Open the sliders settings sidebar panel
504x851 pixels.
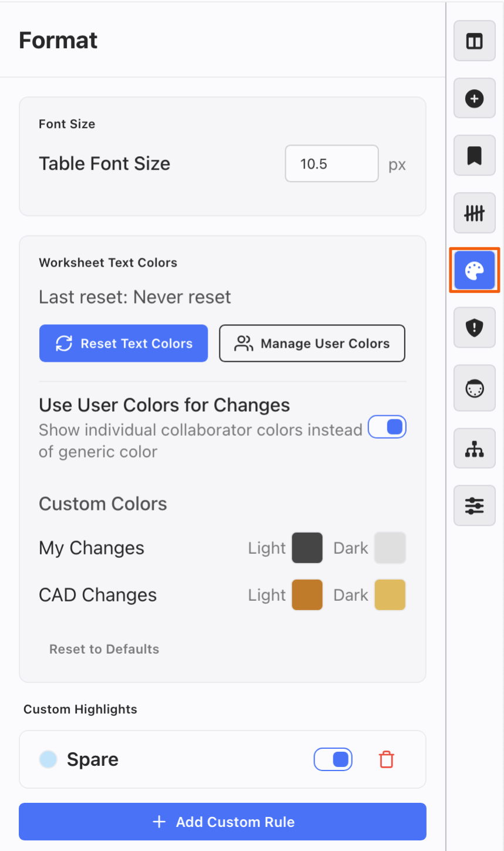coord(474,505)
